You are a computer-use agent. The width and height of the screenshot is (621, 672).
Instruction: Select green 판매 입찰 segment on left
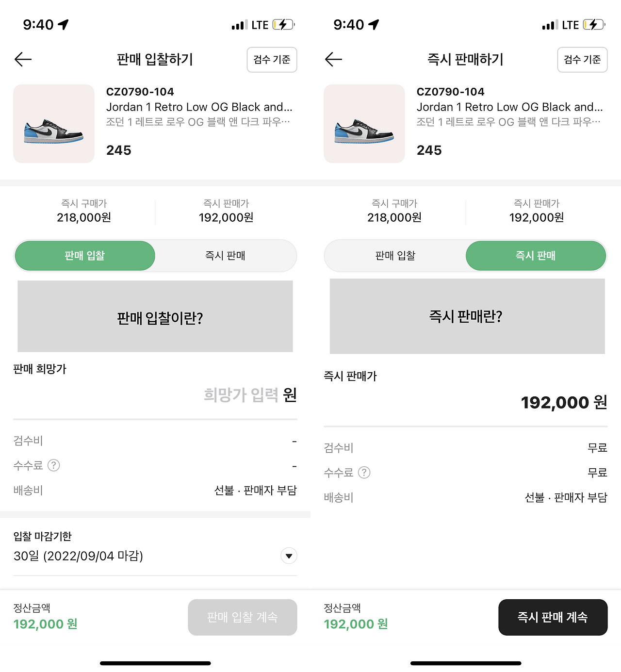pos(85,256)
